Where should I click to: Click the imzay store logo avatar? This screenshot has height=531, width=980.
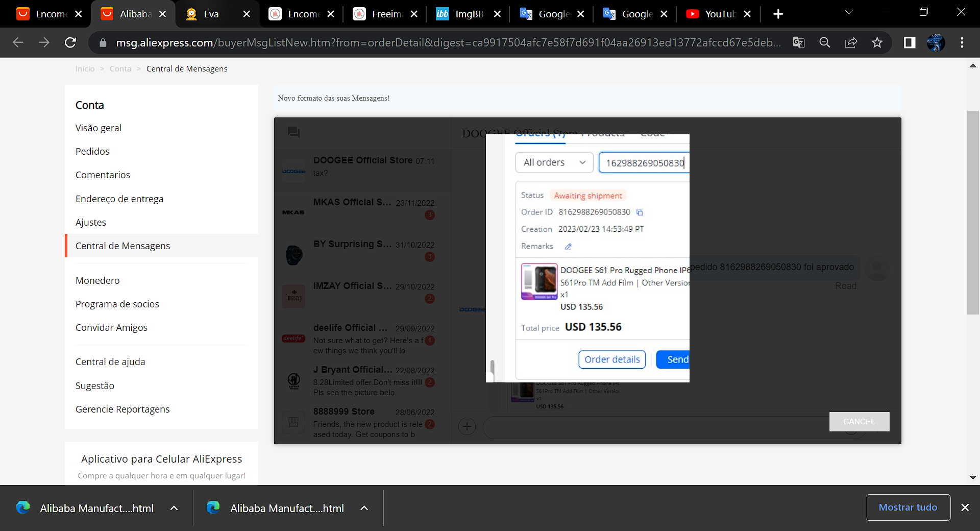pos(293,296)
